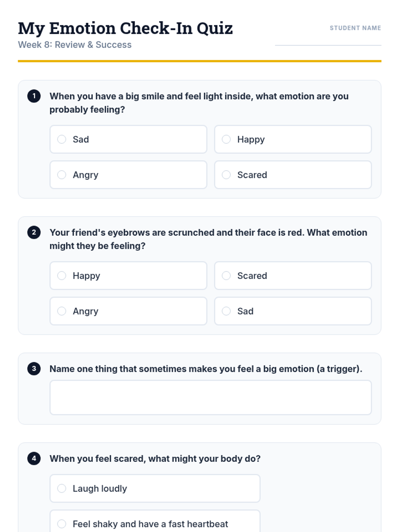The height and width of the screenshot is (532, 399).
Task: Click the My Emotion Check-In Quiz title
Action: [125, 28]
